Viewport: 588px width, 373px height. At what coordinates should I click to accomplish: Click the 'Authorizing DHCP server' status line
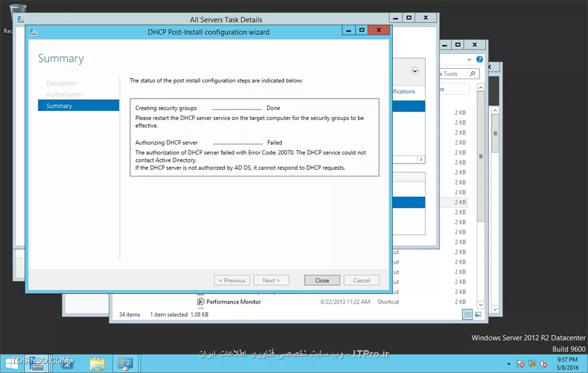coord(167,142)
